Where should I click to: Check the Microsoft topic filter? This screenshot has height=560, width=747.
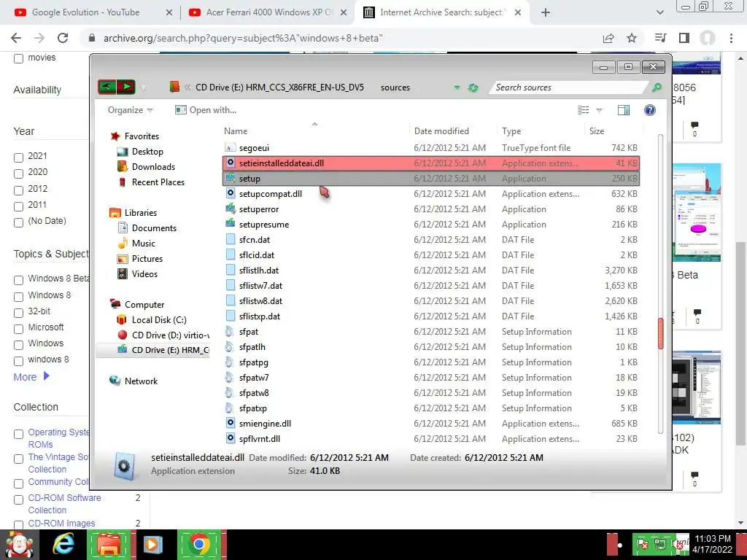pos(18,329)
